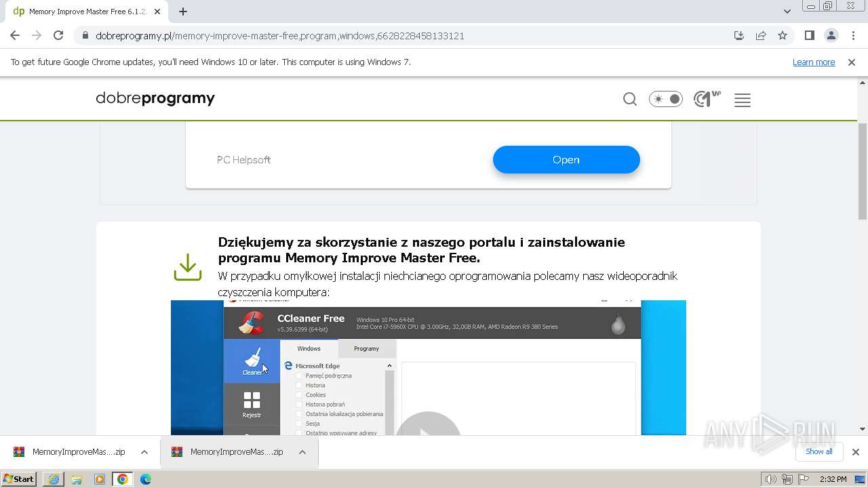Click the Cleaner icon in the video
Screen dimensions: 868x488
pos(252,361)
